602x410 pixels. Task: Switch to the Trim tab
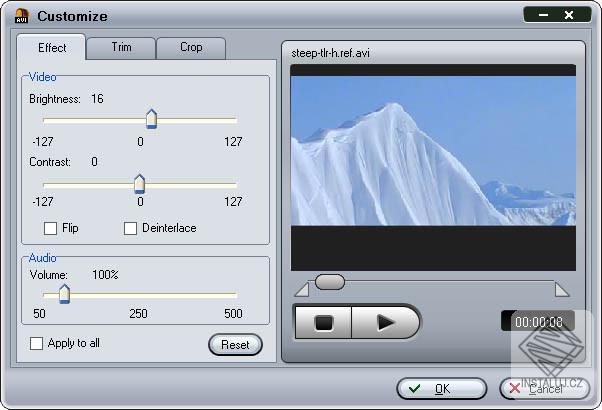(x=121, y=48)
